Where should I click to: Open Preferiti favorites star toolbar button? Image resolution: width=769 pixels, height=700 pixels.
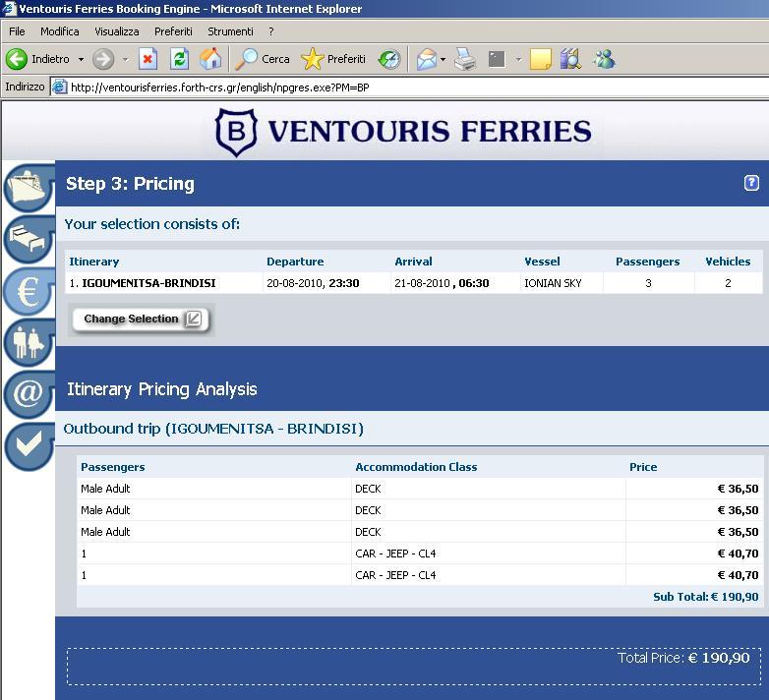coord(333,59)
